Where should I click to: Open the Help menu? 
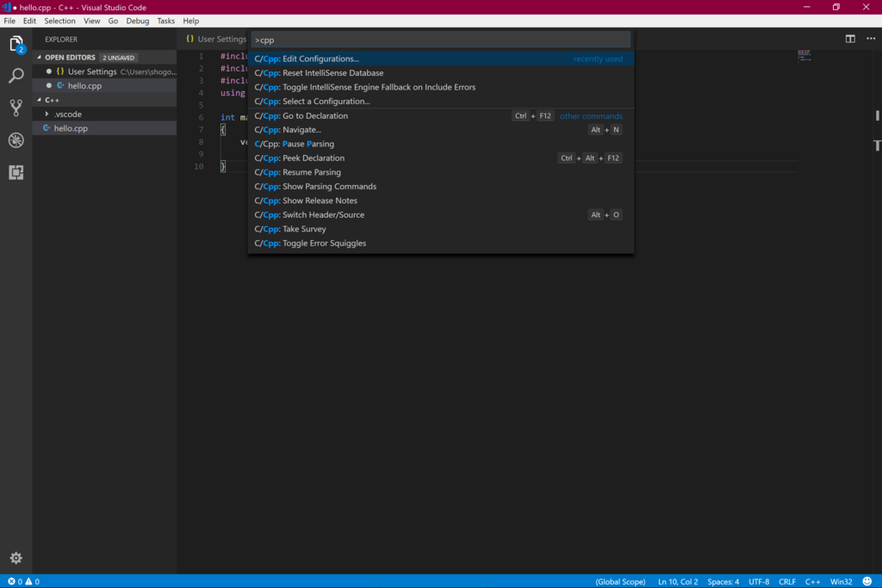click(x=190, y=21)
